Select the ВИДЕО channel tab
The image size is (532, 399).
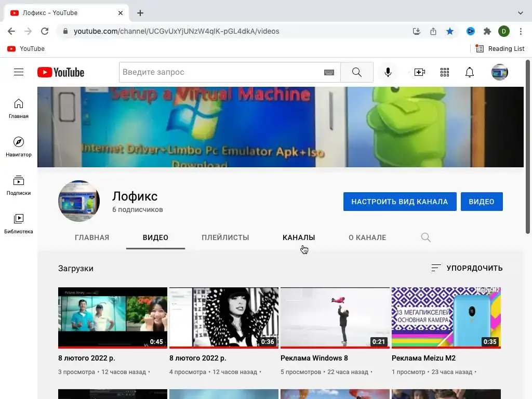point(155,237)
